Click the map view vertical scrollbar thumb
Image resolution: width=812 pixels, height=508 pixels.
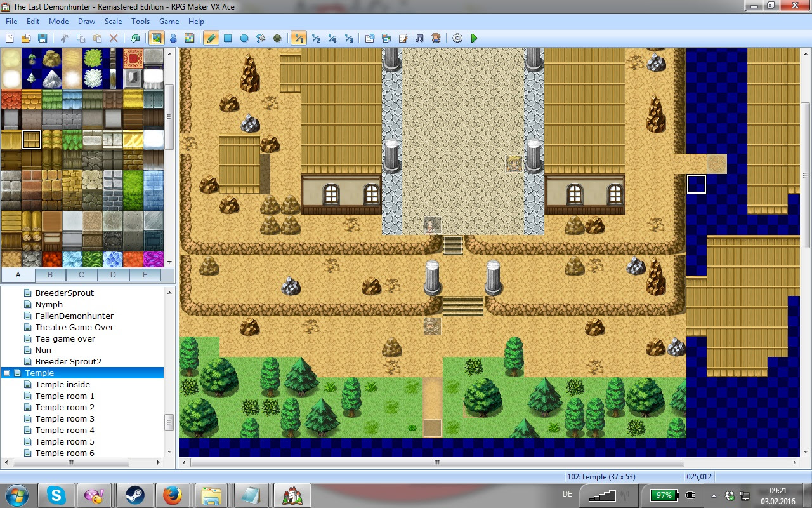[x=806, y=175]
